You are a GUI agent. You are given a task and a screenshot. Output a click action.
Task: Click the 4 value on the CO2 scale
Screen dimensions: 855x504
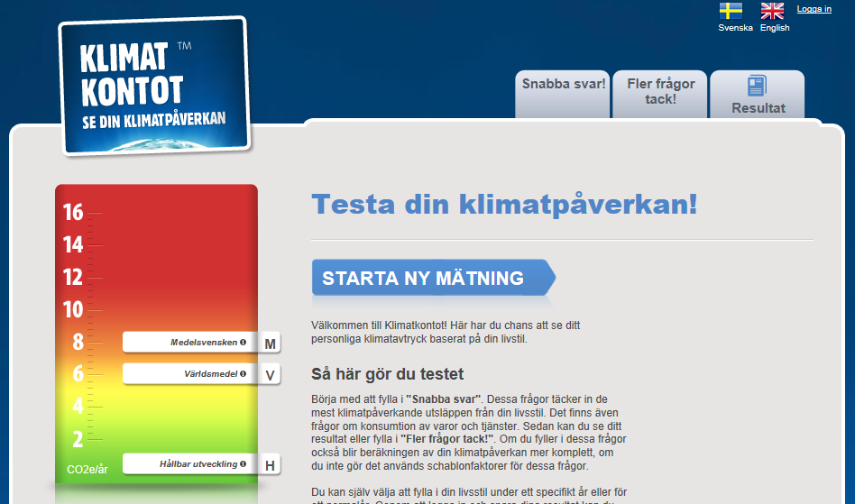tap(78, 407)
